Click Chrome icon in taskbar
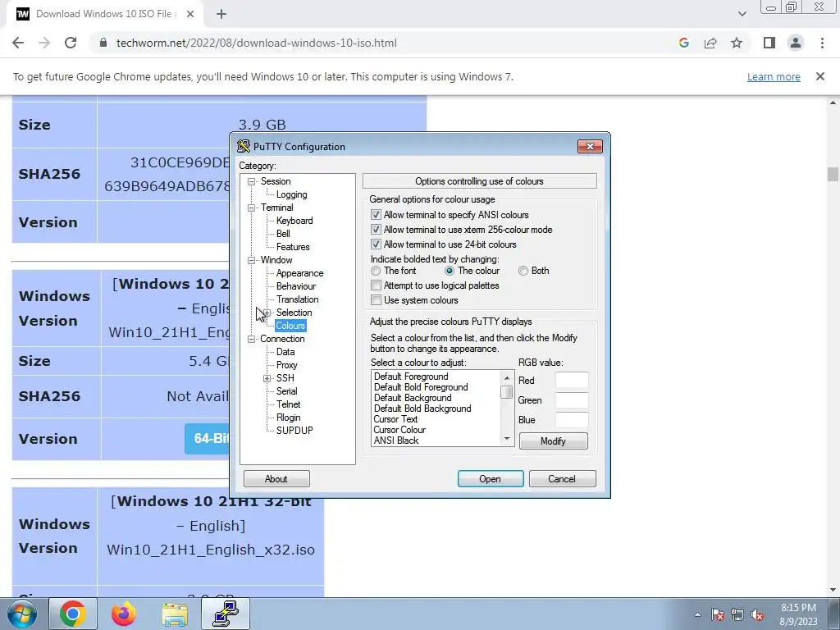Screen dimensions: 840x630 [x=73, y=614]
